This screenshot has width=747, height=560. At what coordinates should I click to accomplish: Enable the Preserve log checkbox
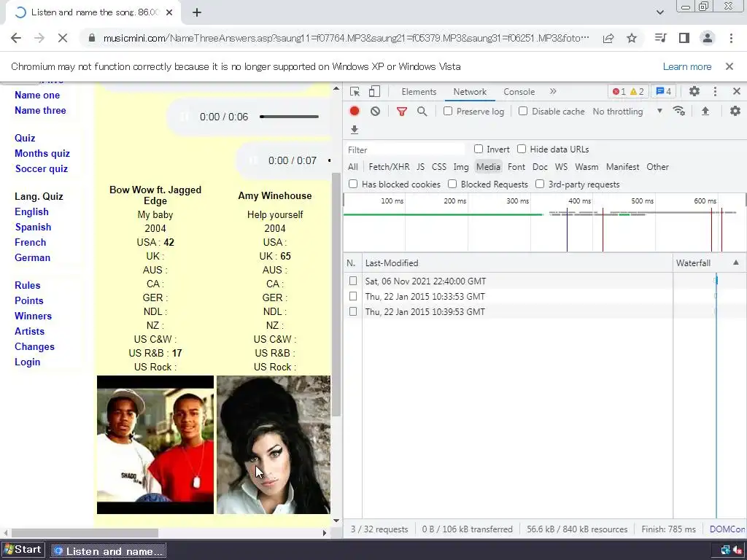coord(448,111)
